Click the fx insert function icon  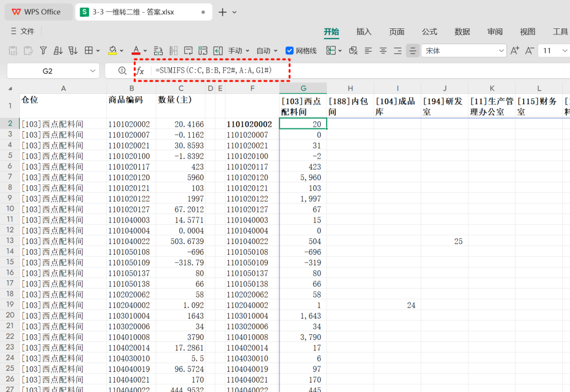[x=140, y=71]
